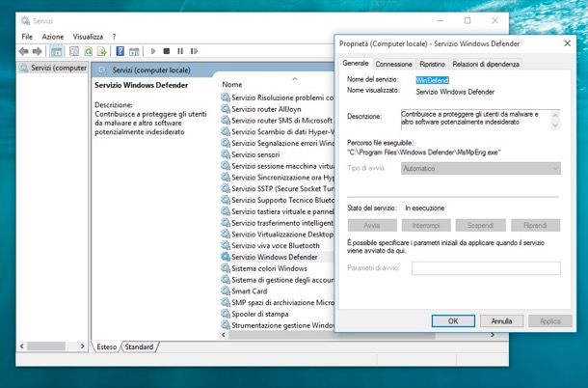Select Servizi (computer locale) tree node
The width and height of the screenshot is (588, 388).
click(53, 68)
